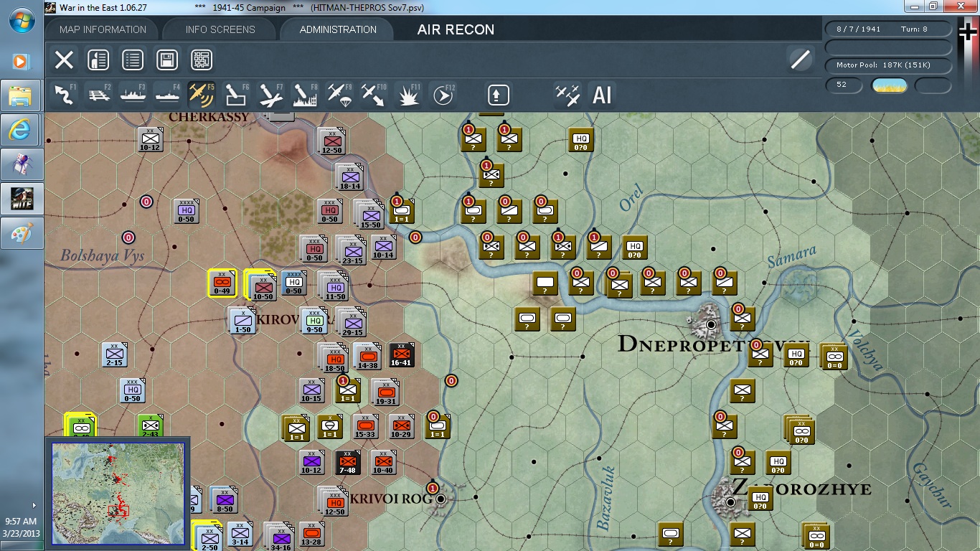Click the 52 value pill
Viewport: 980px width, 551px height.
(844, 85)
